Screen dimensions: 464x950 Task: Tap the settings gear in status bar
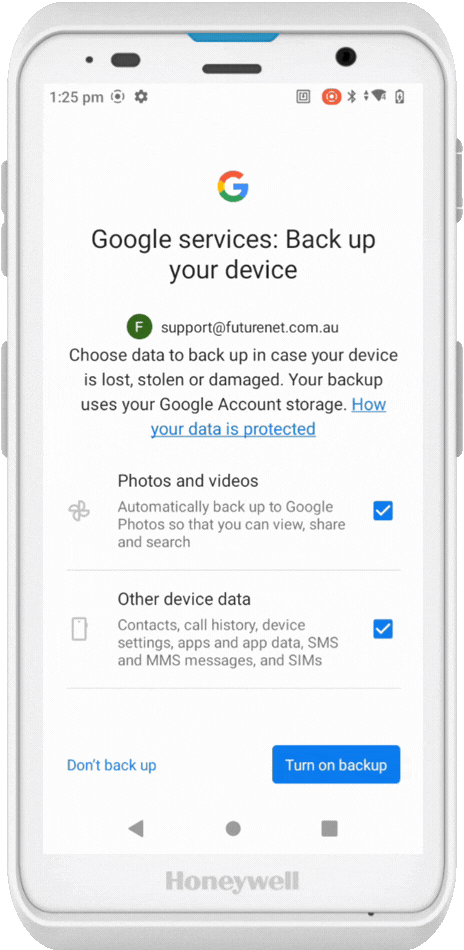point(141,96)
